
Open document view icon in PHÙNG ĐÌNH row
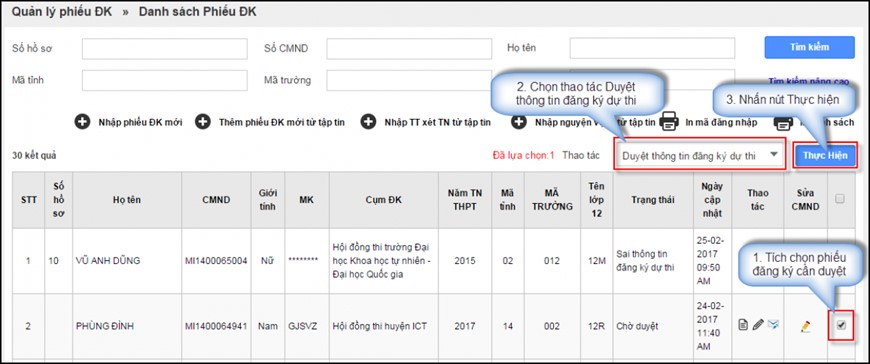[743, 325]
